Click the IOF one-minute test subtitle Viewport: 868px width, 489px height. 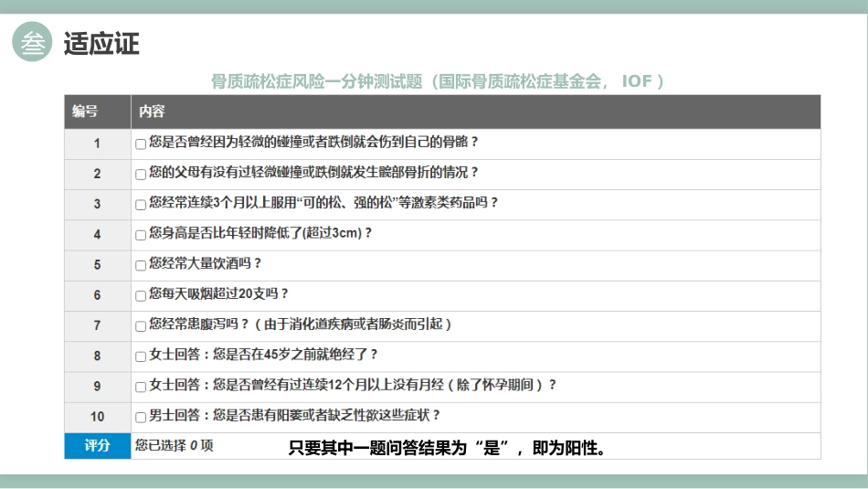click(438, 81)
